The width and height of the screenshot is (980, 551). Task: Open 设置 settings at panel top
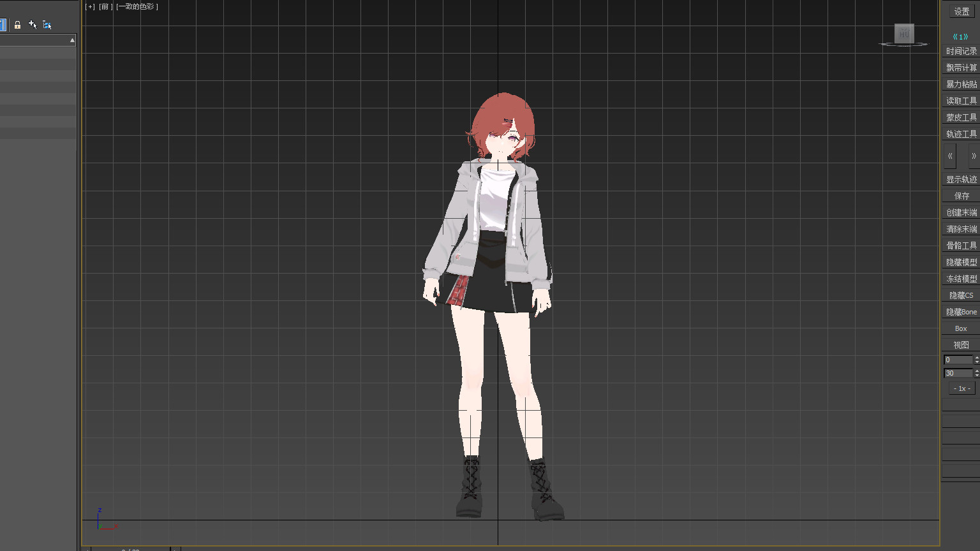click(961, 11)
